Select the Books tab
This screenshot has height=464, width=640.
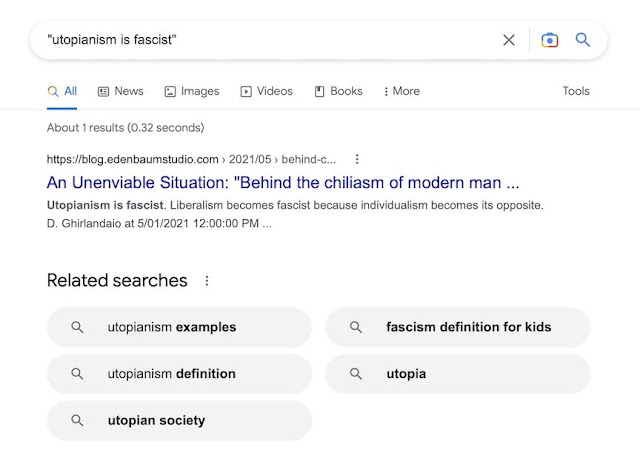pos(338,91)
